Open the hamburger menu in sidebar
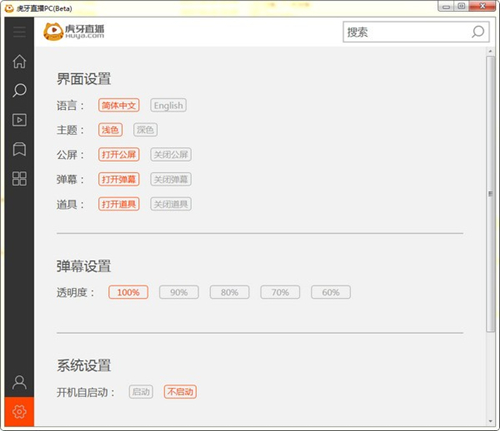Image resolution: width=500 pixels, height=431 pixels. [19, 32]
